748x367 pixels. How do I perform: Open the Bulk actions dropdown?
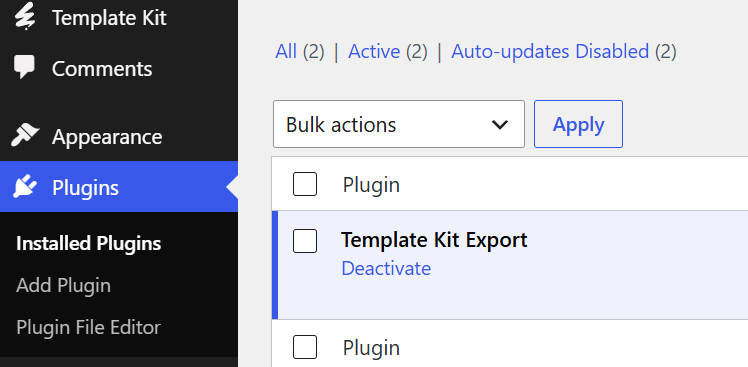(399, 124)
